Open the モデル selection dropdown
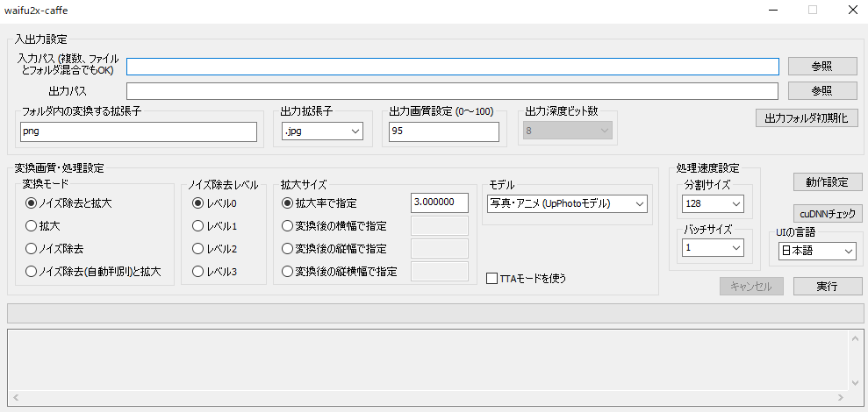This screenshot has width=868, height=412. tap(567, 203)
